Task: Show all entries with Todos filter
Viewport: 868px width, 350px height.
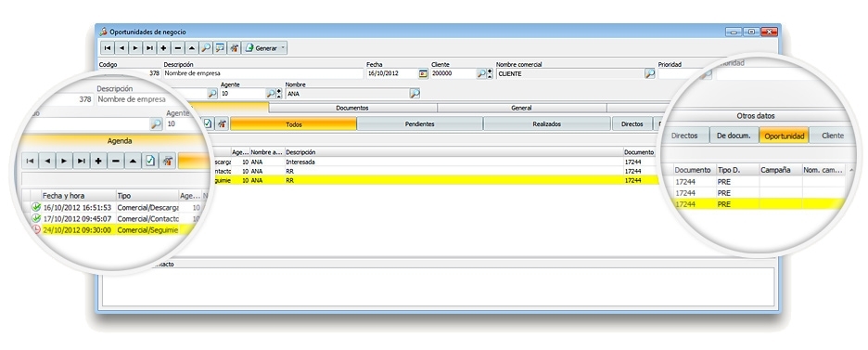Action: click(x=293, y=124)
